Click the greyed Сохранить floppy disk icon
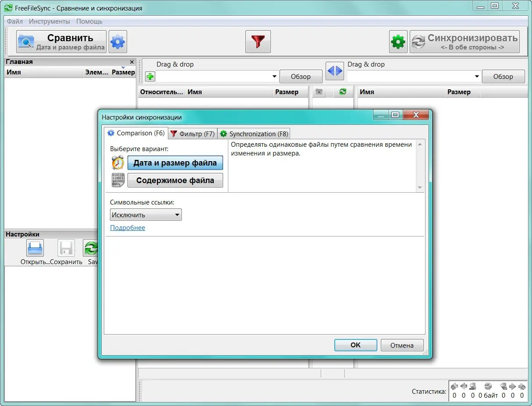This screenshot has height=406, width=532. (66, 248)
